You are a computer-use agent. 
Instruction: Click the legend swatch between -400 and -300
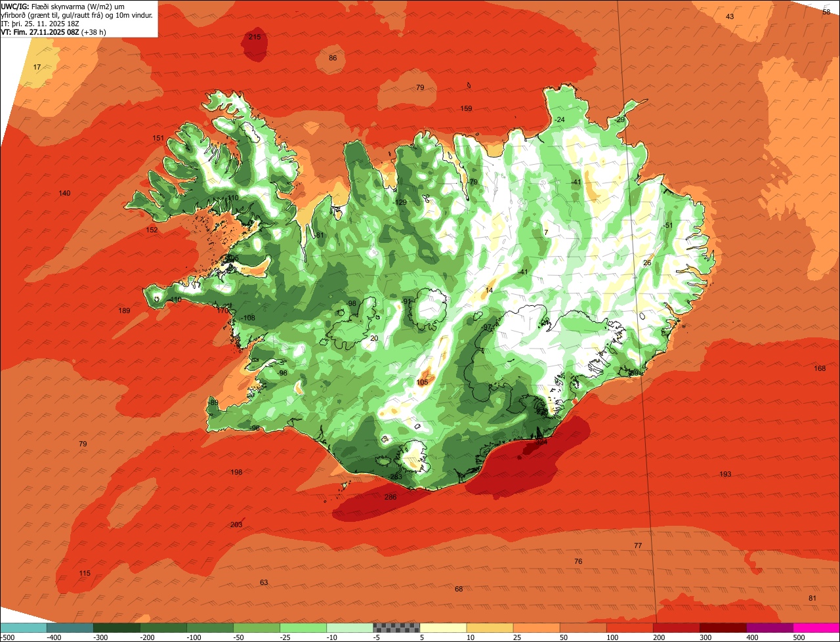point(70,628)
